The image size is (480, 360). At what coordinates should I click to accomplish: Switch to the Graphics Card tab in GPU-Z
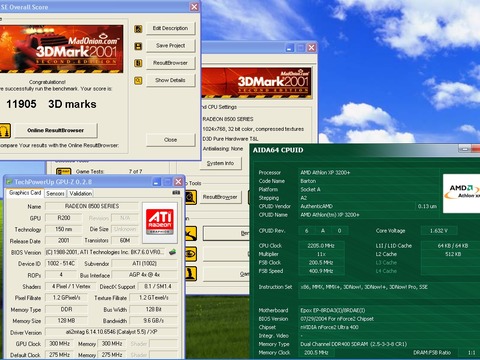click(x=25, y=193)
